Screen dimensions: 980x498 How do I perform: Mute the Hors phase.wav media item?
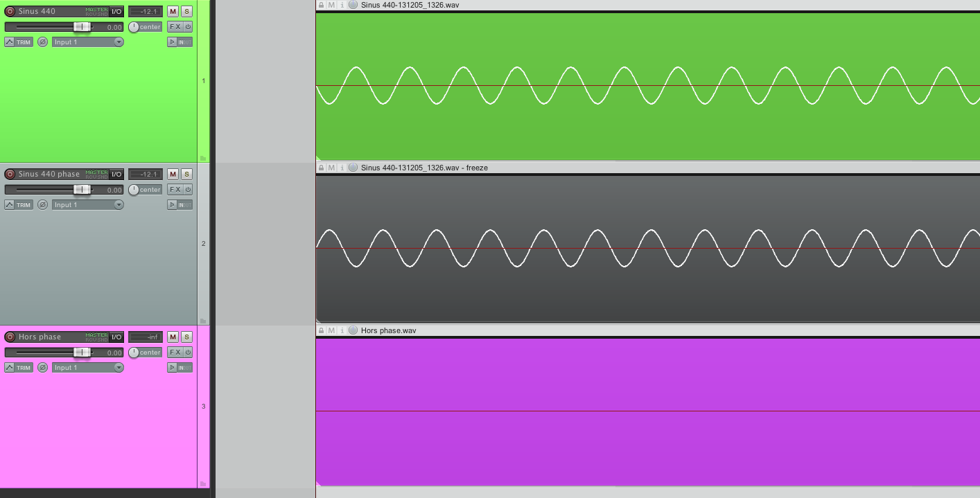click(x=331, y=330)
